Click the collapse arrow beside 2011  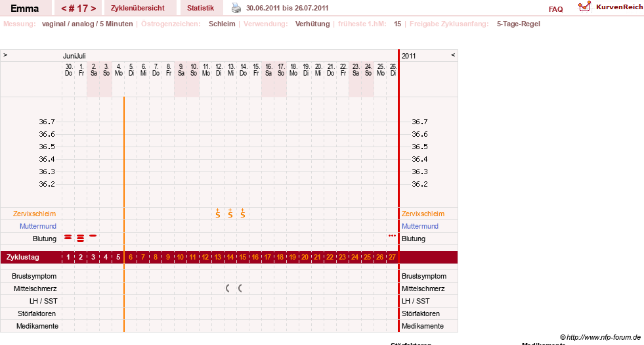pos(453,55)
